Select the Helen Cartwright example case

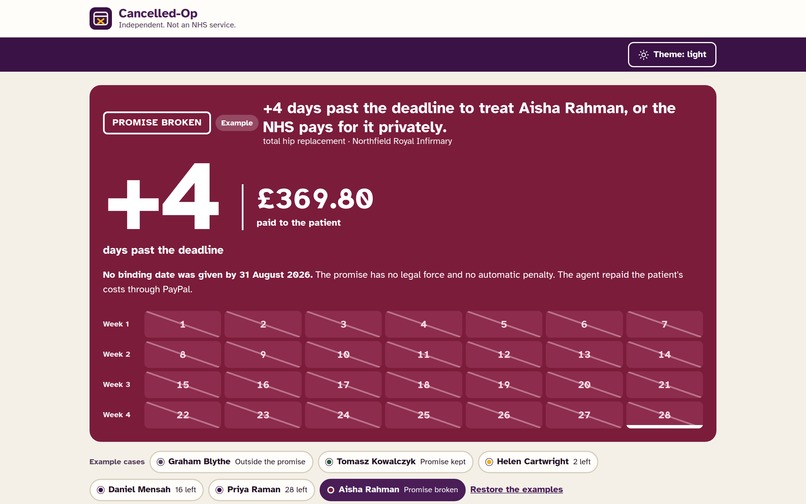tap(538, 462)
